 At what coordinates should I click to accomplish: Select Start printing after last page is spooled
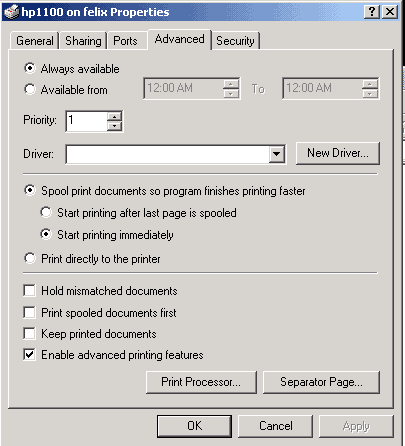pyautogui.click(x=46, y=212)
